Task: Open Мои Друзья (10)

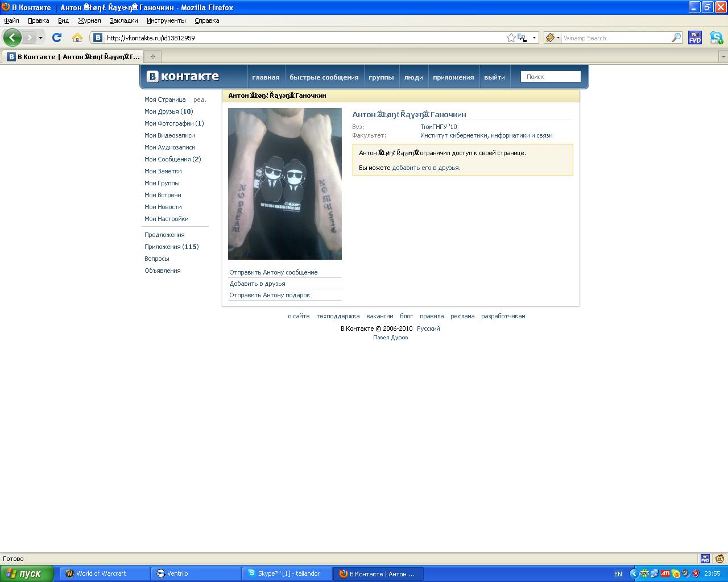Action: coord(169,111)
